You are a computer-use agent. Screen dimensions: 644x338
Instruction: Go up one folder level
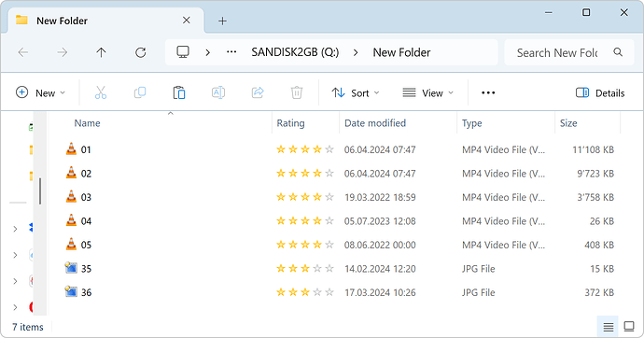point(101,52)
